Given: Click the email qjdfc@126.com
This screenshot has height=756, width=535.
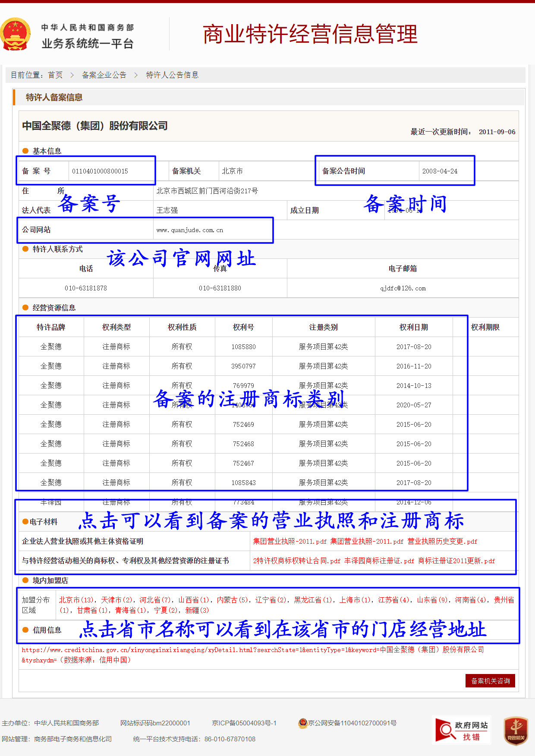Looking at the screenshot, I should (403, 288).
